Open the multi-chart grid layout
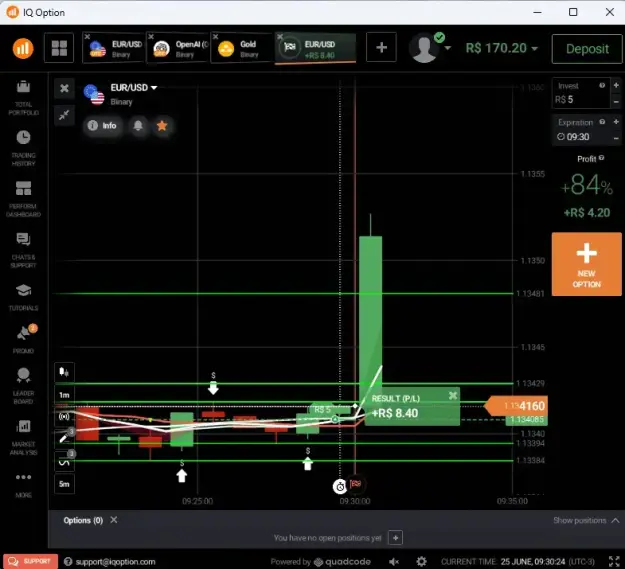 (x=59, y=48)
